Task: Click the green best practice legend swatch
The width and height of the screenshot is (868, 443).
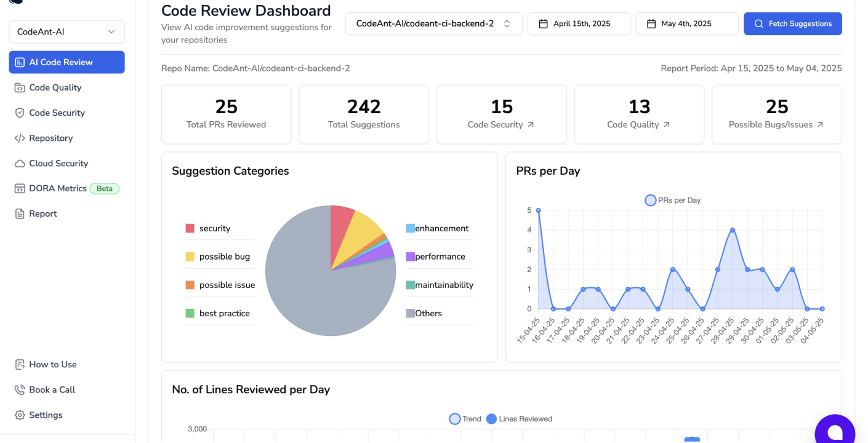Action: [x=190, y=313]
